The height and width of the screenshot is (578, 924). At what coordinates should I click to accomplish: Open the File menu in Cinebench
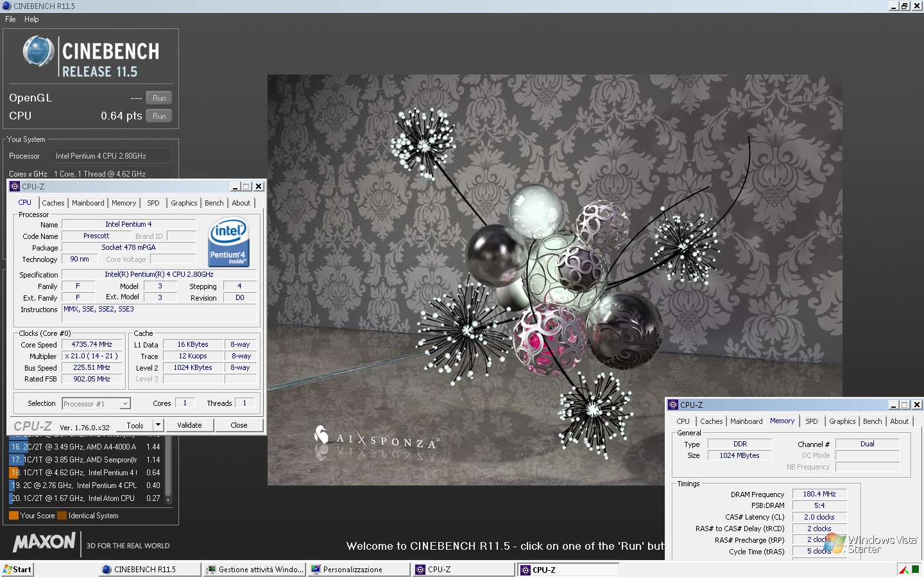click(x=10, y=19)
